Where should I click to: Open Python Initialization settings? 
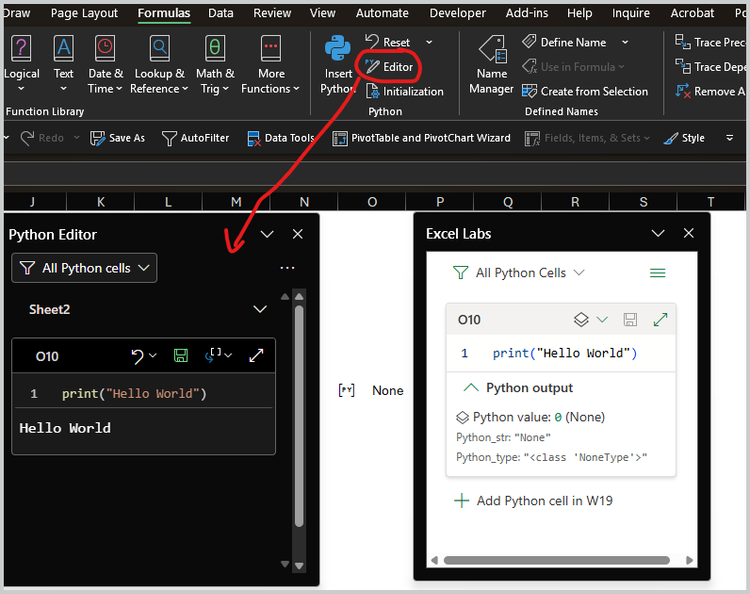pyautogui.click(x=405, y=91)
